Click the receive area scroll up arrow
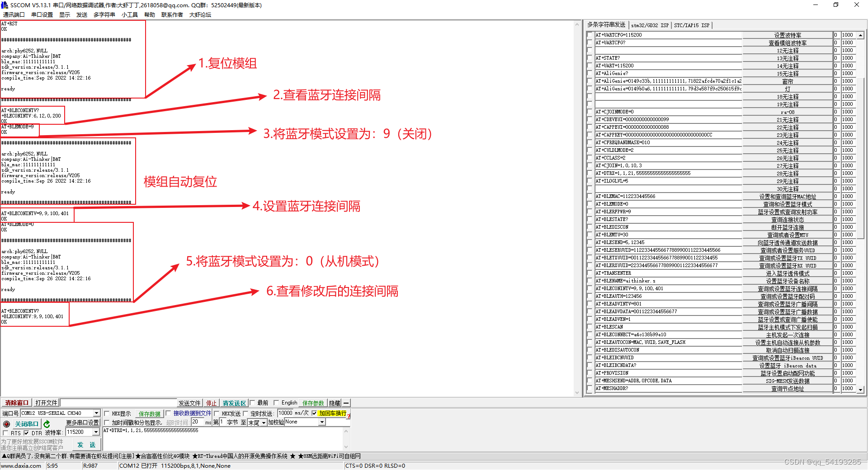The image size is (868, 470). tap(577, 24)
